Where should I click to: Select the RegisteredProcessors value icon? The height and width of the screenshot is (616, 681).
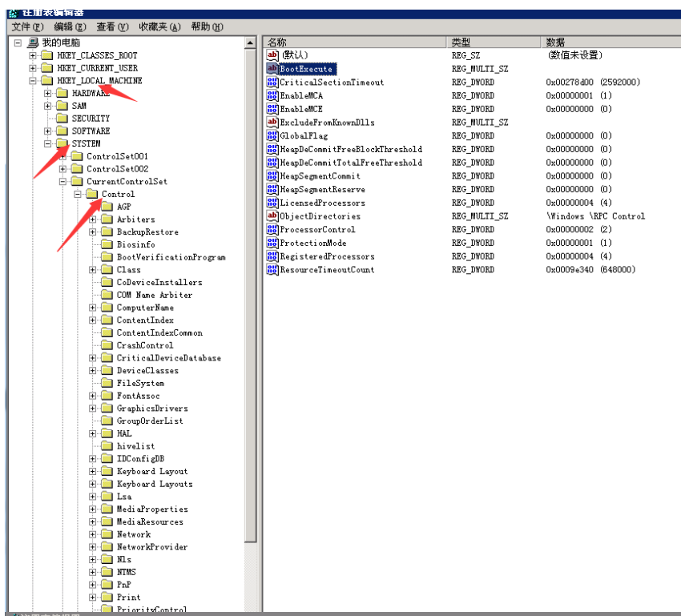click(272, 256)
